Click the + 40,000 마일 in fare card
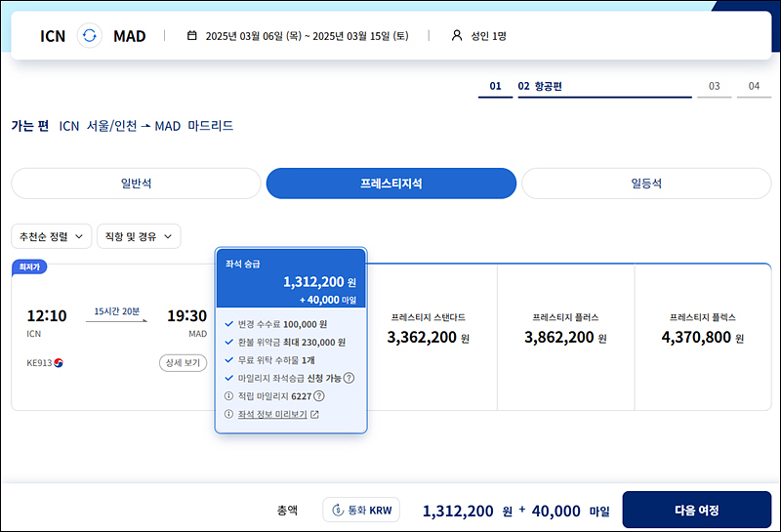This screenshot has height=532, width=781. (328, 300)
